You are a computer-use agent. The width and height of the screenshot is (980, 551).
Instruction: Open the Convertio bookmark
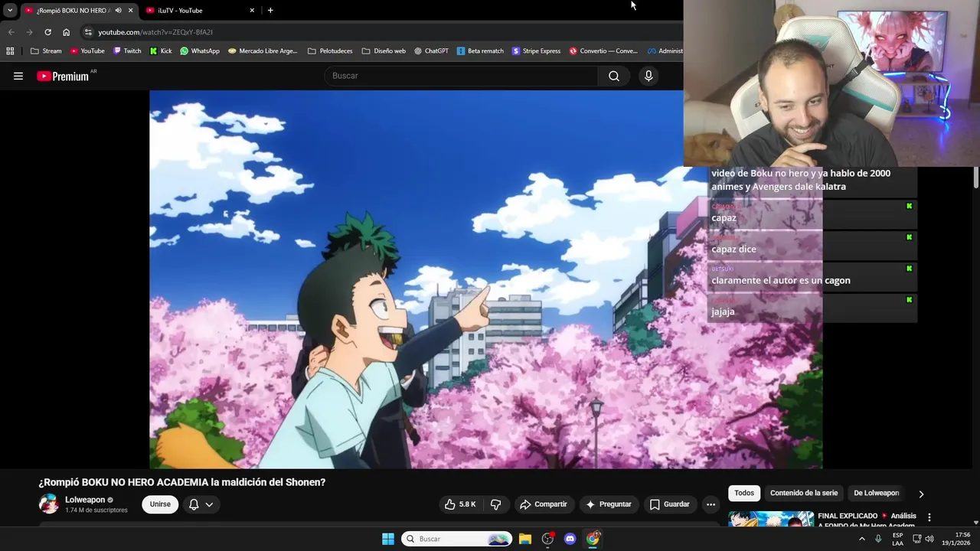click(x=603, y=51)
